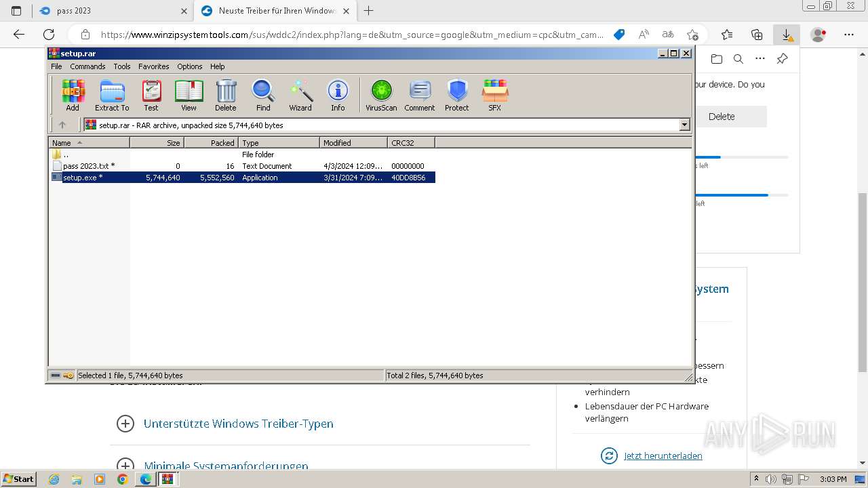Click the read aloud icon
This screenshot has width=868, height=488.
644,35
